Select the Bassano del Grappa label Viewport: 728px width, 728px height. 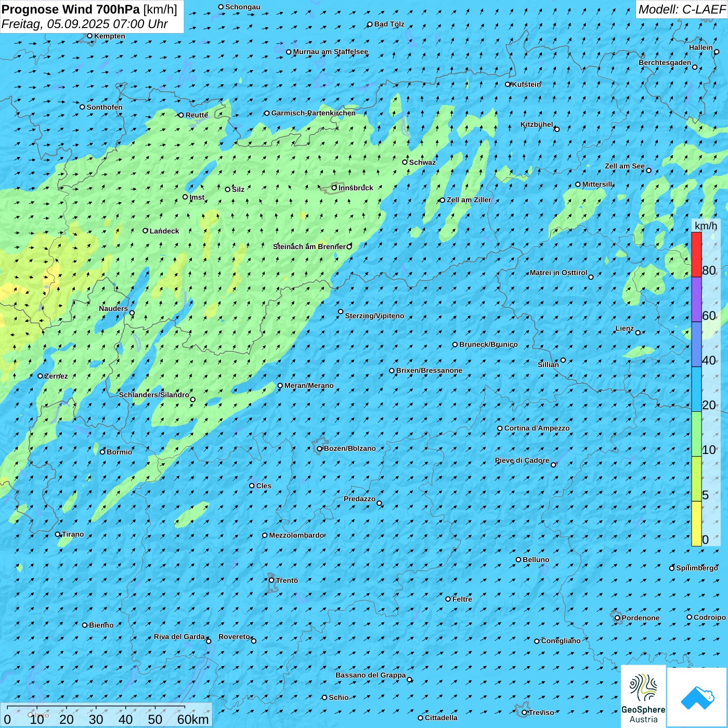pyautogui.click(x=371, y=675)
